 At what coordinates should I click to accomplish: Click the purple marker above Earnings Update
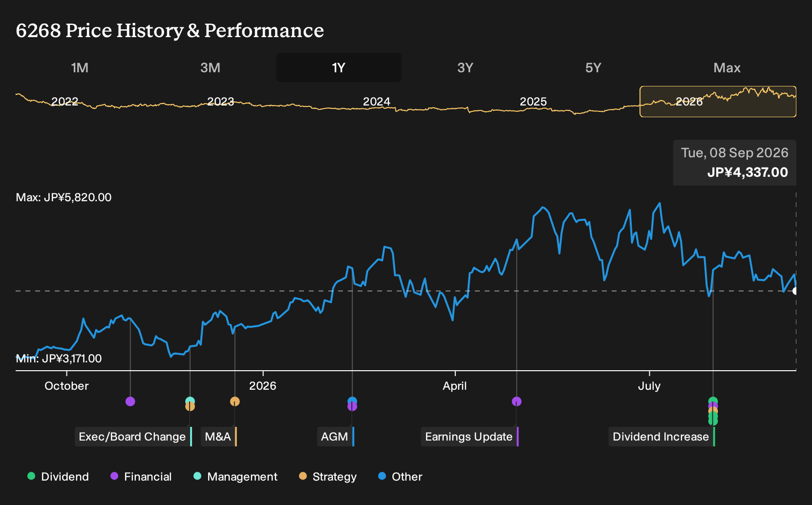[x=516, y=401]
